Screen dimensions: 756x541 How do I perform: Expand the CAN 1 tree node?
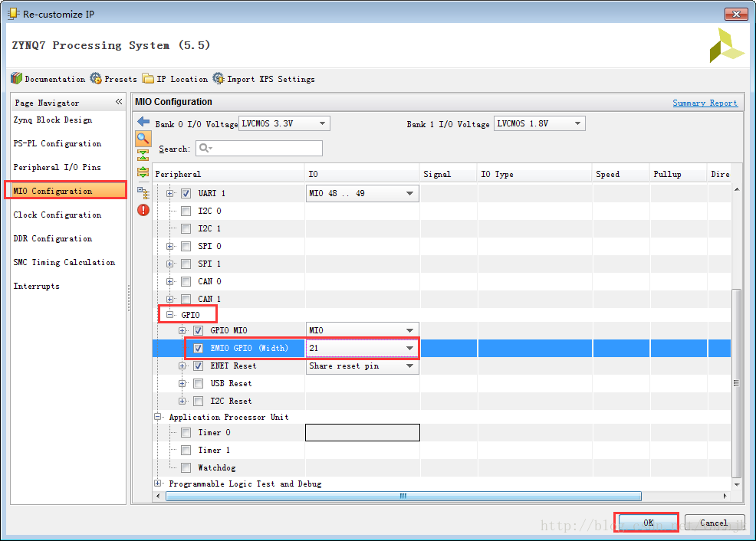pyautogui.click(x=169, y=299)
